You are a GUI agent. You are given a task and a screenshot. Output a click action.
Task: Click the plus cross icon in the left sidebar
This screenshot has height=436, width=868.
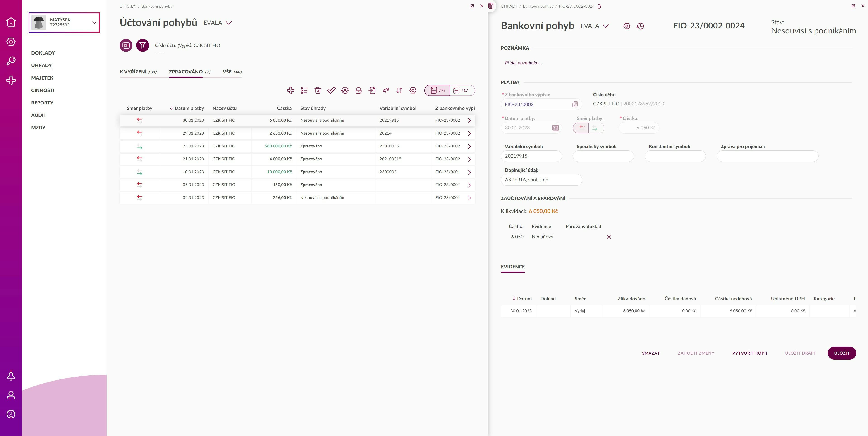[x=11, y=81]
